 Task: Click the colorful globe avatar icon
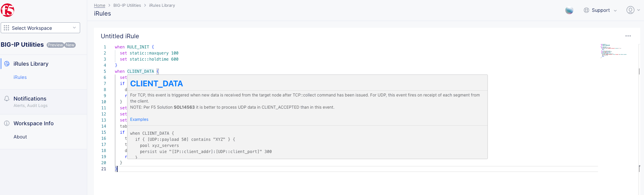pyautogui.click(x=569, y=10)
